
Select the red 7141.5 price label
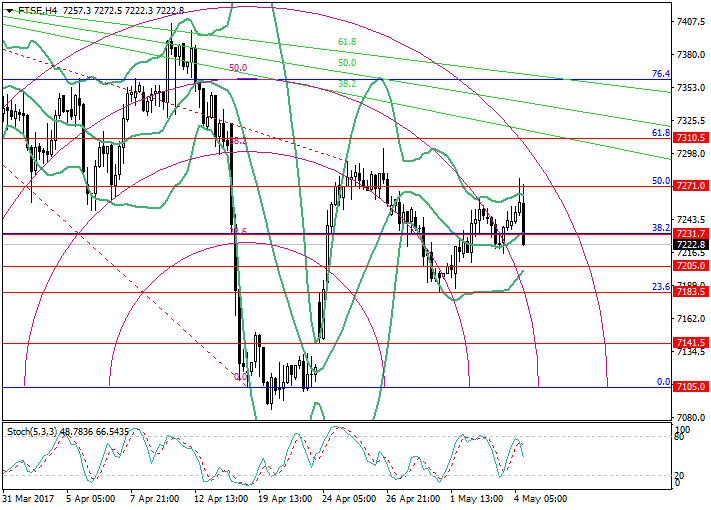point(691,343)
